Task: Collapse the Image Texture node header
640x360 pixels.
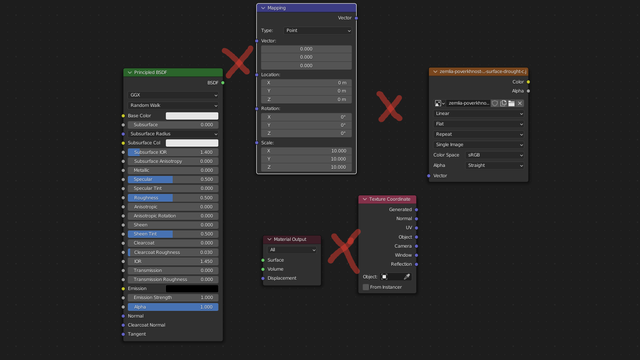Action: click(x=435, y=71)
